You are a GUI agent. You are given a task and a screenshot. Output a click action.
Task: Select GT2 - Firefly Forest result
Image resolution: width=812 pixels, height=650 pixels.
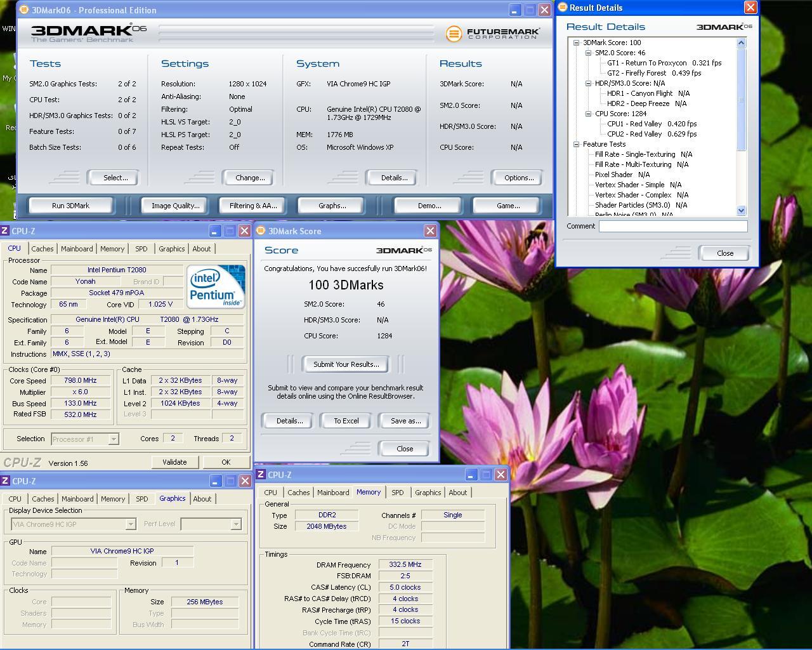(x=654, y=73)
